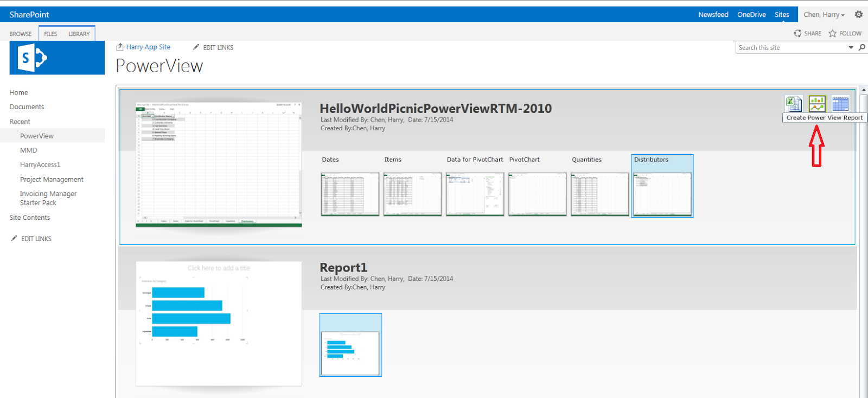Navigate to Home in the sidebar
Screen dimensions: 868x398
(x=19, y=92)
